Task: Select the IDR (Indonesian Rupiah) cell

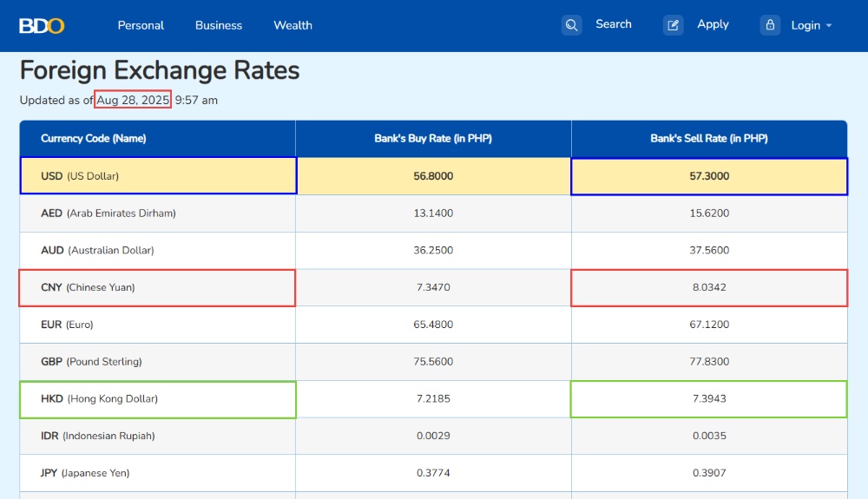Action: pos(158,436)
